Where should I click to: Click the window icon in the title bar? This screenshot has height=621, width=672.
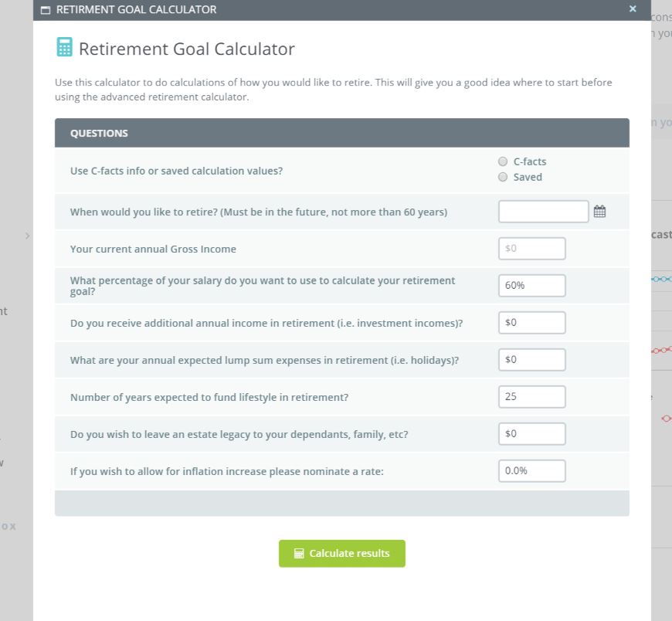pos(46,10)
